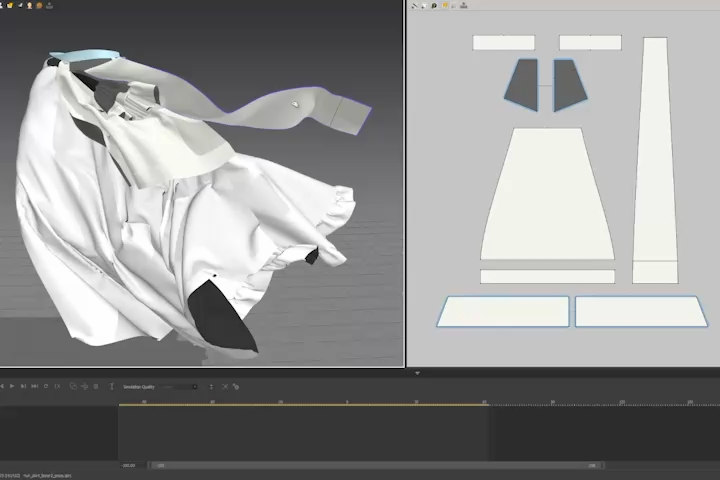720x480 pixels.
Task: Collapse the timeline panel using the small triangle
Action: [417, 373]
